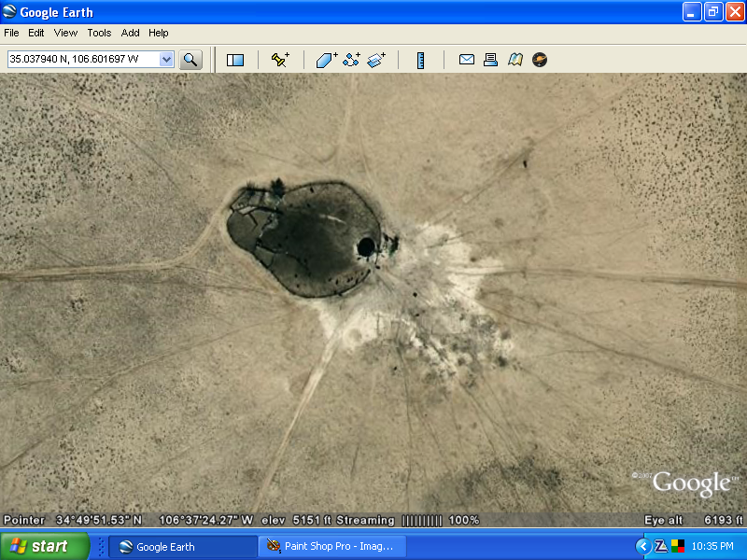747x560 pixels.
Task: Click the ZoneAlarm tray icon
Action: point(661,546)
